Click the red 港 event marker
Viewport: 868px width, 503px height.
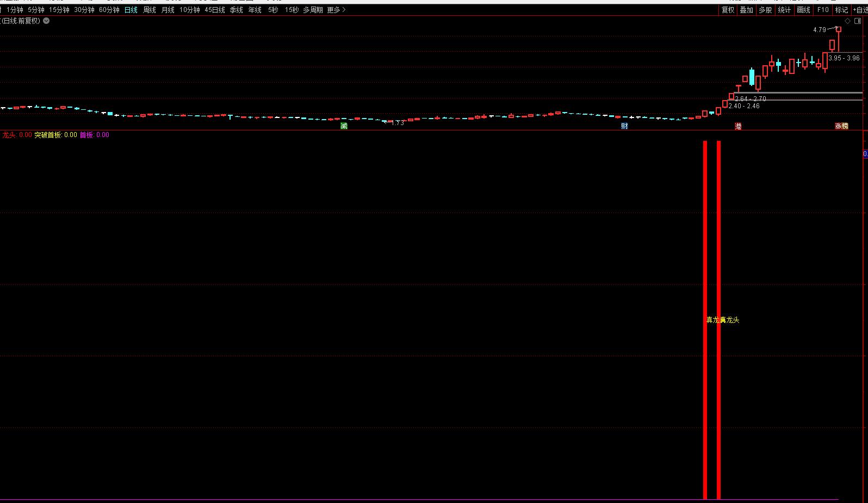(738, 126)
